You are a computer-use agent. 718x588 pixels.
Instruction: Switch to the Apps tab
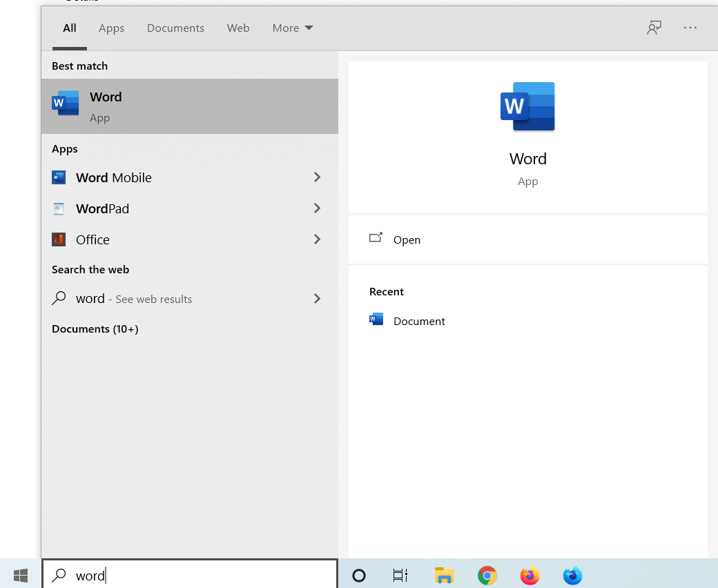[111, 28]
